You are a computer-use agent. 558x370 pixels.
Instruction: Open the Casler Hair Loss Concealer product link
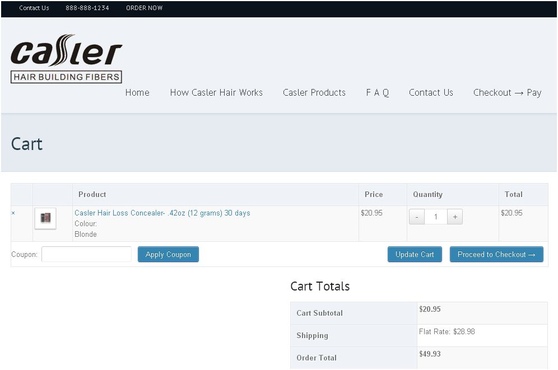[162, 213]
